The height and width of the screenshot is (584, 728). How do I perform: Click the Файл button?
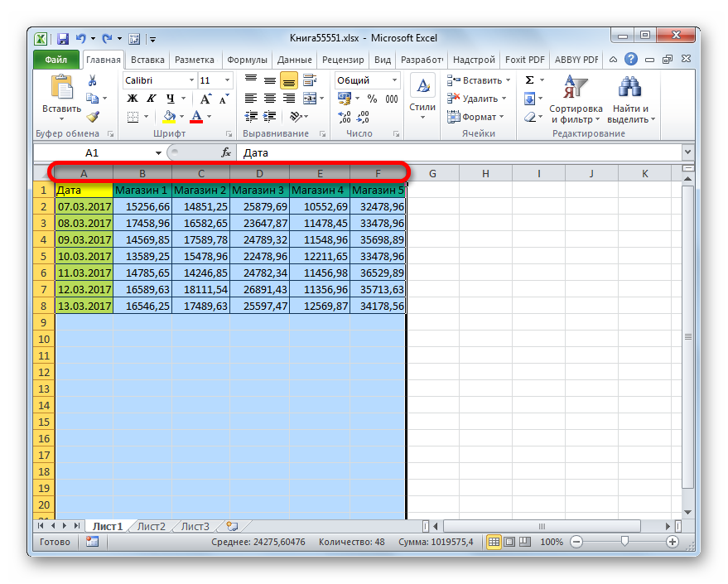pyautogui.click(x=55, y=60)
